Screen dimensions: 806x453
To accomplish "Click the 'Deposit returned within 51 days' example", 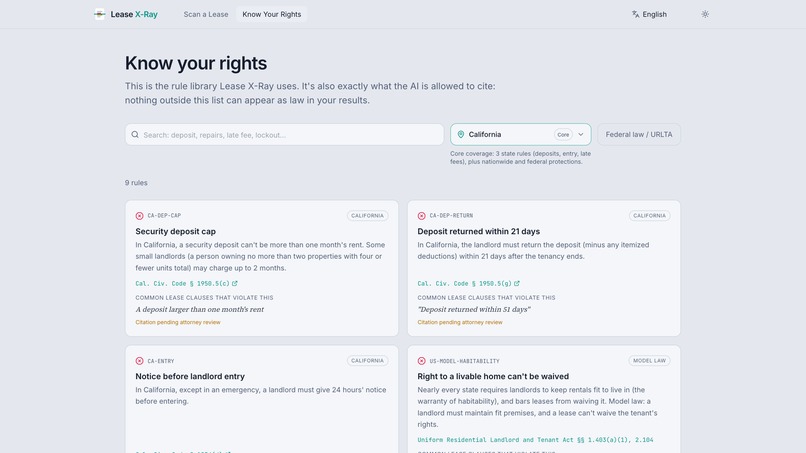I will coord(474,310).
